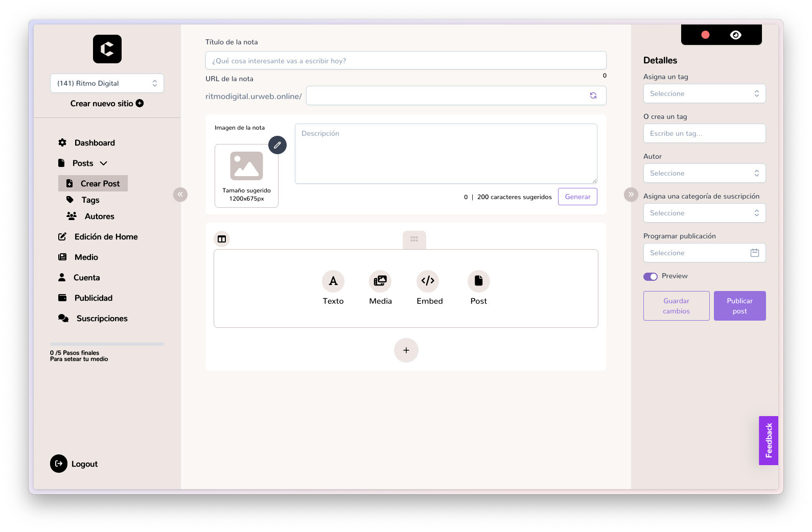This screenshot has width=812, height=532.
Task: Click the ritmodigital.urweb.online/ URL prefix text
Action: 253,96
